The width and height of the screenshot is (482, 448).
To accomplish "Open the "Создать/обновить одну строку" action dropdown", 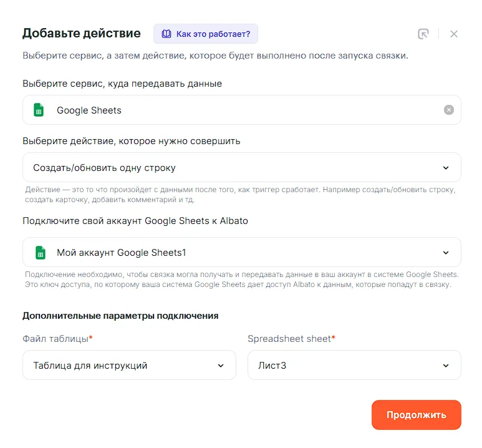I will 241,167.
